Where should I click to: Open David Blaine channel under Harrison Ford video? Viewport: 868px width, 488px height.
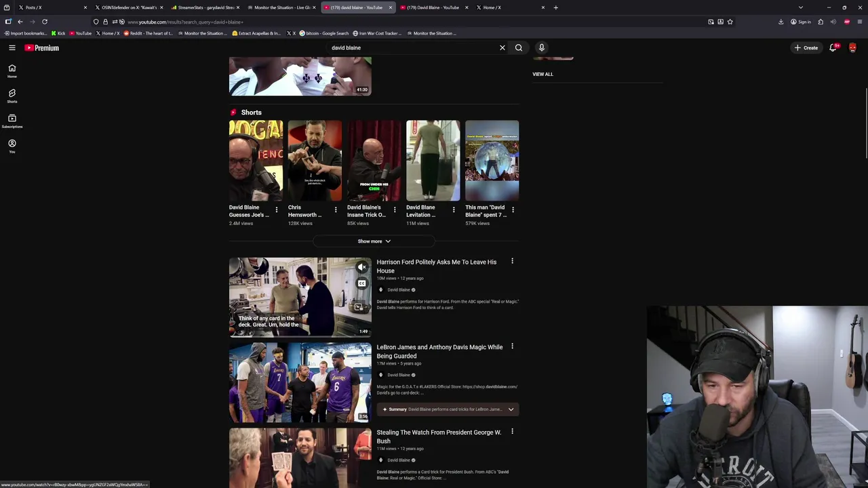pyautogui.click(x=398, y=290)
